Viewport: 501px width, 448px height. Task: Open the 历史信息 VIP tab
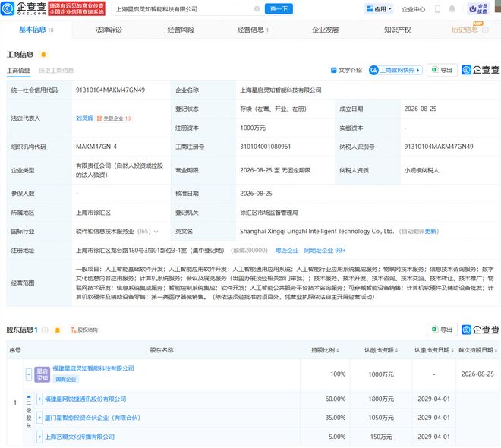pyautogui.click(x=465, y=30)
